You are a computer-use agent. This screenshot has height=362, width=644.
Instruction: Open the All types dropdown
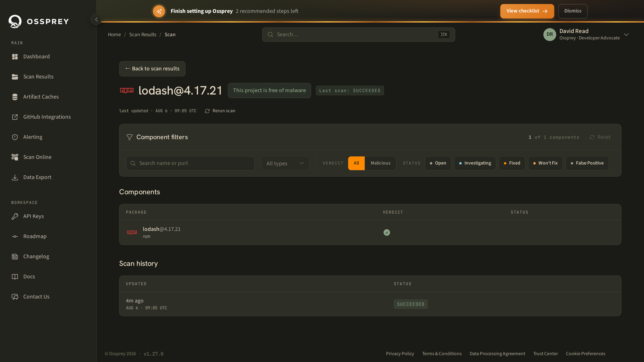point(285,163)
